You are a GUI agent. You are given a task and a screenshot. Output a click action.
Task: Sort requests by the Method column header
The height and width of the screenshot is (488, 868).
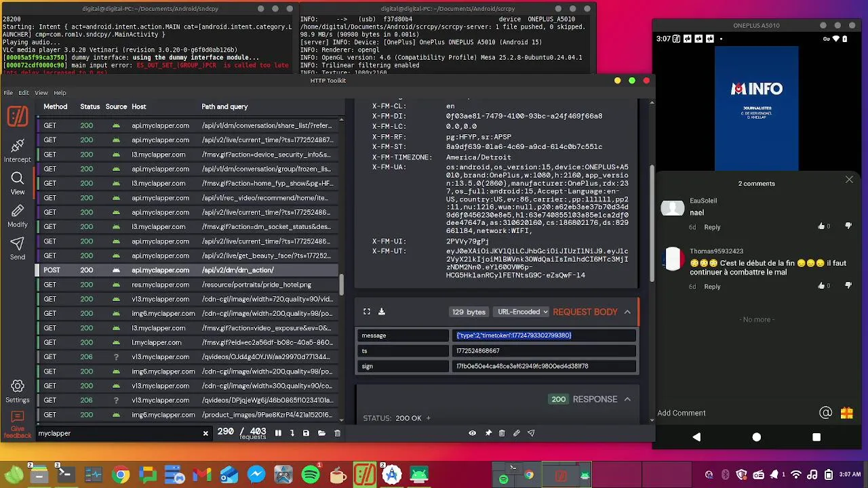(x=56, y=106)
